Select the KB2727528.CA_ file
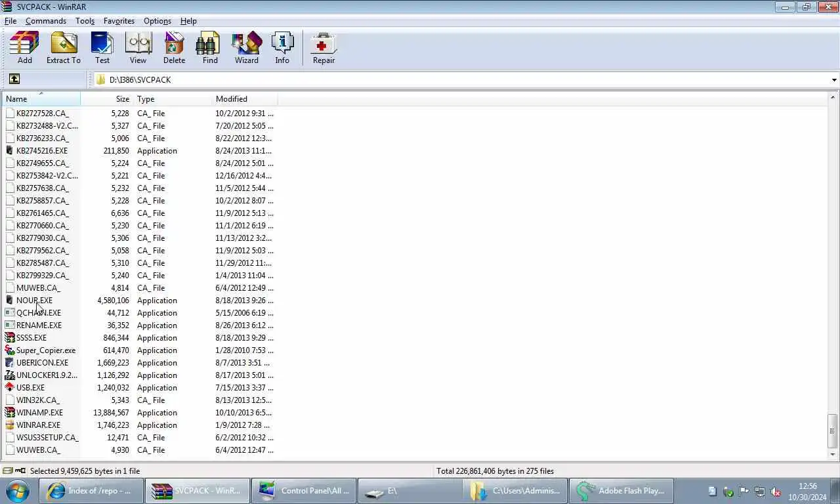Image resolution: width=840 pixels, height=504 pixels. coord(42,114)
